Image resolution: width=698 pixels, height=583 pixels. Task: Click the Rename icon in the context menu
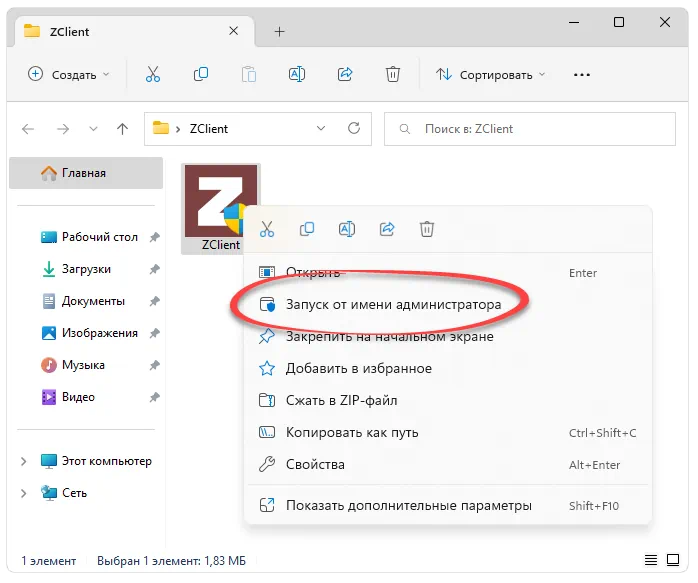(347, 229)
